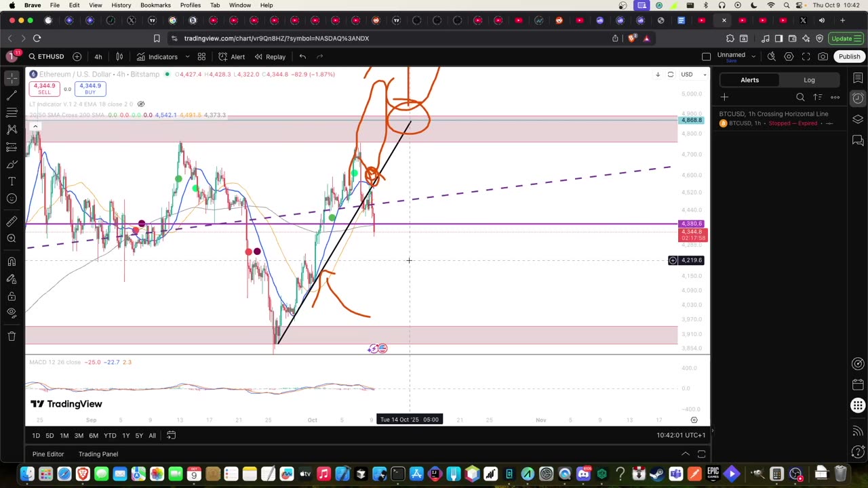The image size is (868, 488).
Task: Toggle magnet mode in left toolbar
Action: coord(12,261)
